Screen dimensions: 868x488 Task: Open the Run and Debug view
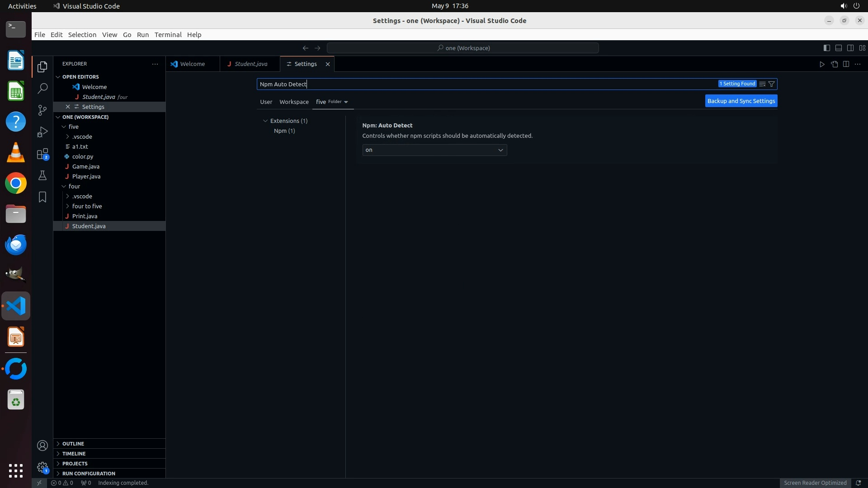tap(42, 132)
